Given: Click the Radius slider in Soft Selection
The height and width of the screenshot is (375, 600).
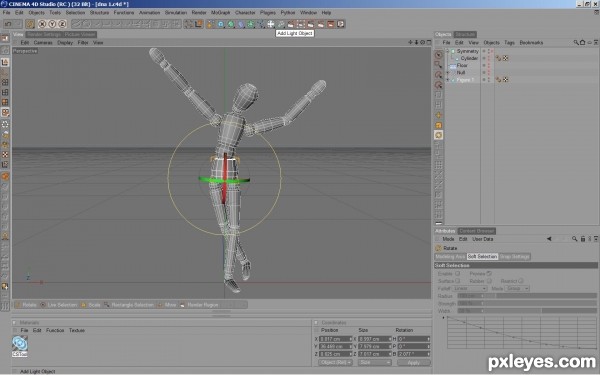Looking at the screenshot, I should tap(527, 296).
